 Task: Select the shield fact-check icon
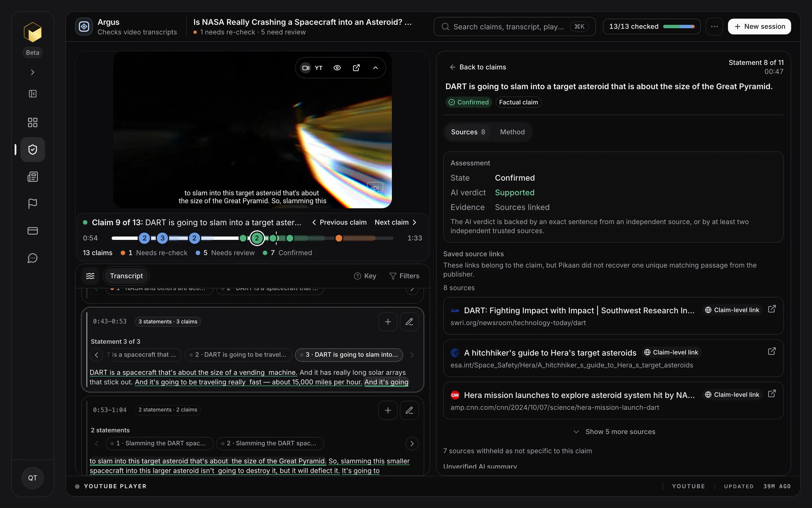(32, 150)
